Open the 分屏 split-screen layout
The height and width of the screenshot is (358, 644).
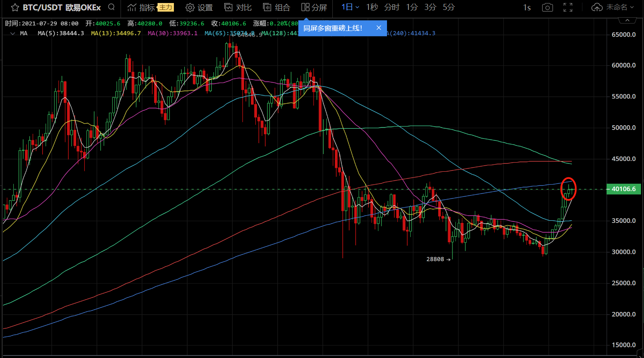[314, 7]
